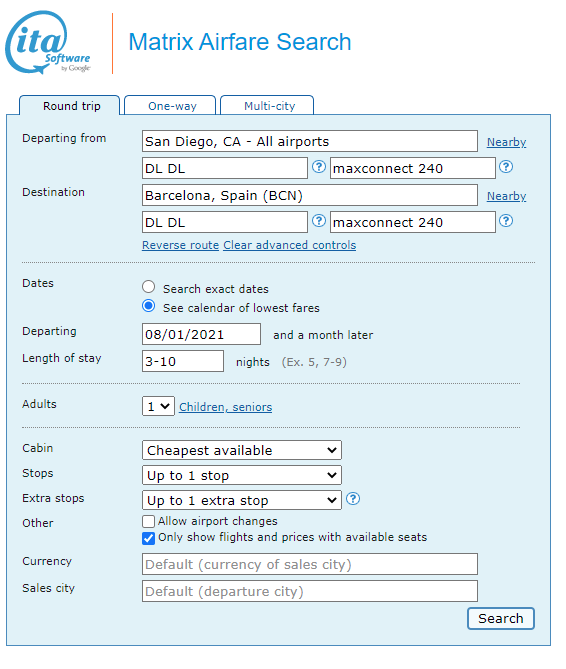Select See calendar of lowest fares option
Viewport: 566px width, 669px height.
coord(148,306)
